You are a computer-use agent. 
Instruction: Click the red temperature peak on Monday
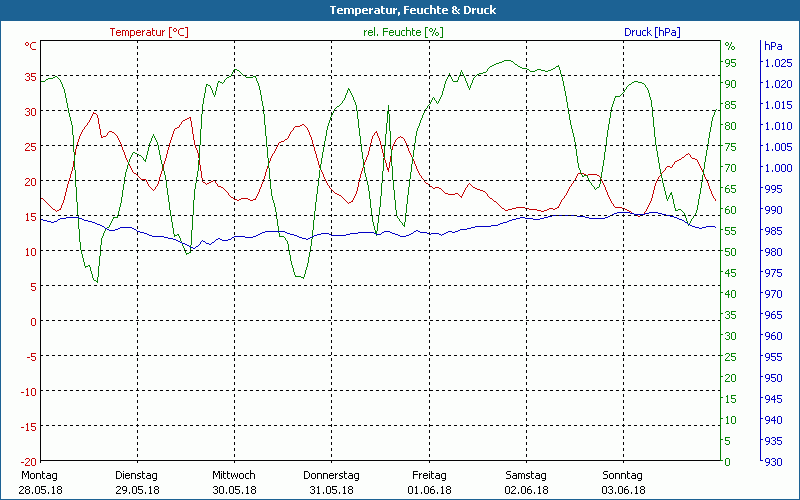94,113
